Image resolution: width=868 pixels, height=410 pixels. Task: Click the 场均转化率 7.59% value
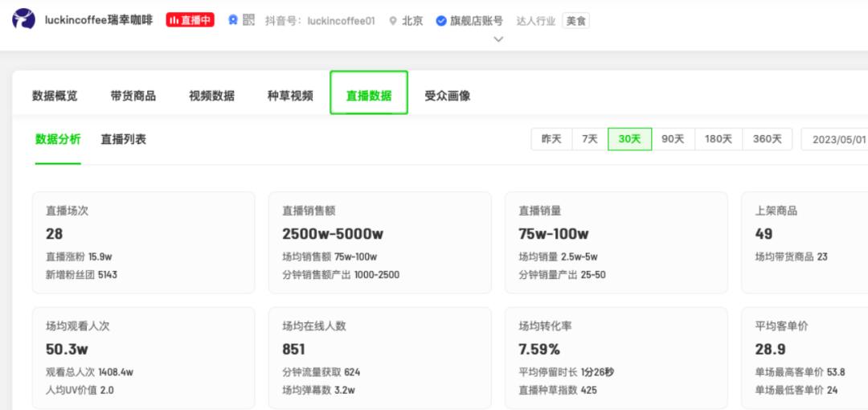point(539,349)
